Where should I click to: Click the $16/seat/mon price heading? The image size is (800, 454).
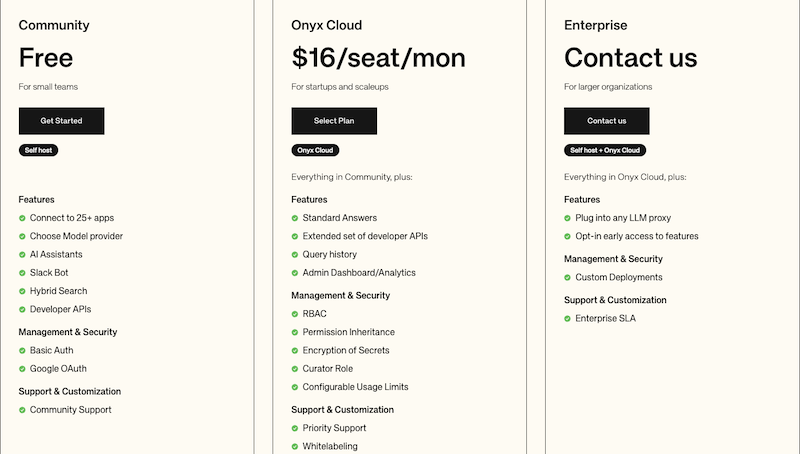(x=378, y=58)
